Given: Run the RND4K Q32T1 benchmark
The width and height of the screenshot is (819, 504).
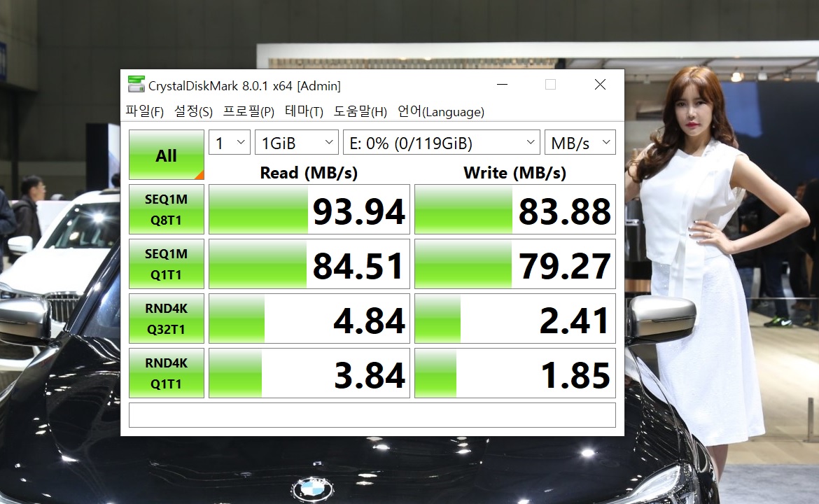Looking at the screenshot, I should 166,318.
